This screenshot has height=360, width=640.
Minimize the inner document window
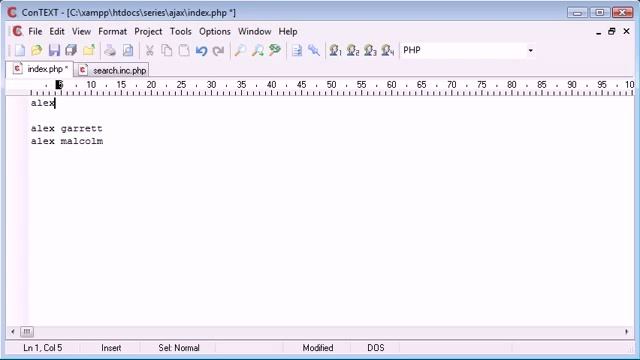pos(598,32)
